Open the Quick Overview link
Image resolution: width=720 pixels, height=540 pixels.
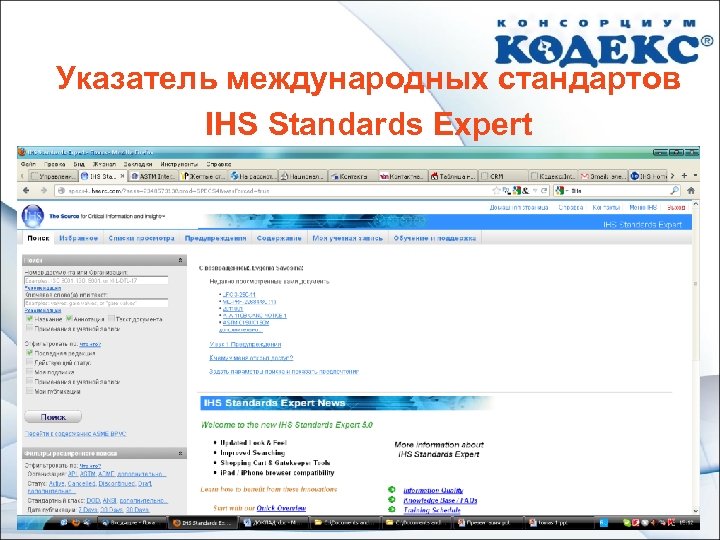click(x=281, y=508)
